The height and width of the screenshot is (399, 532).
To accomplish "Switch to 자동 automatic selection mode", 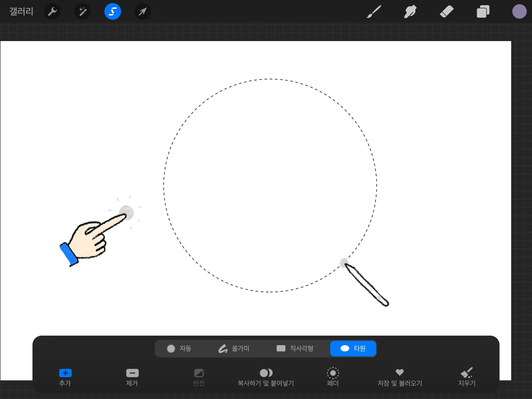I will pyautogui.click(x=179, y=348).
